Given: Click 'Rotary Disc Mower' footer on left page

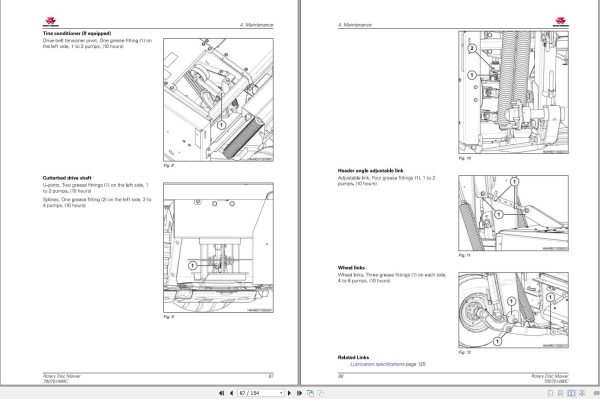Looking at the screenshot, I should [62, 376].
